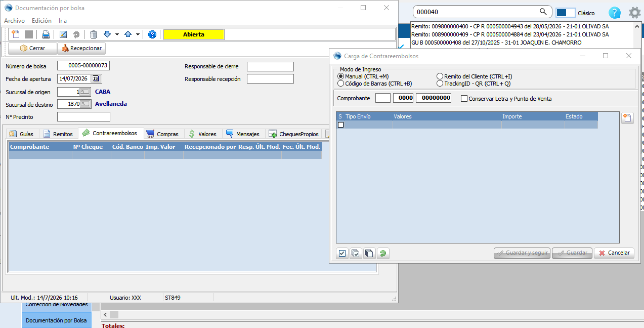
Task: Click the Responsable recepción field
Action: point(270,78)
